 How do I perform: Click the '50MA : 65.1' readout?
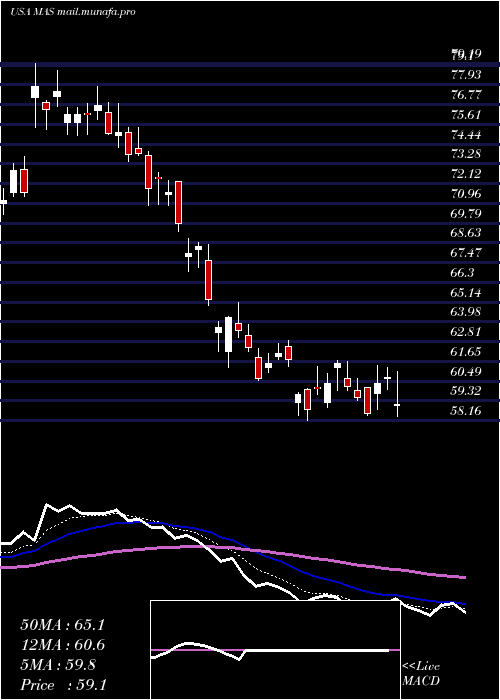click(62, 625)
